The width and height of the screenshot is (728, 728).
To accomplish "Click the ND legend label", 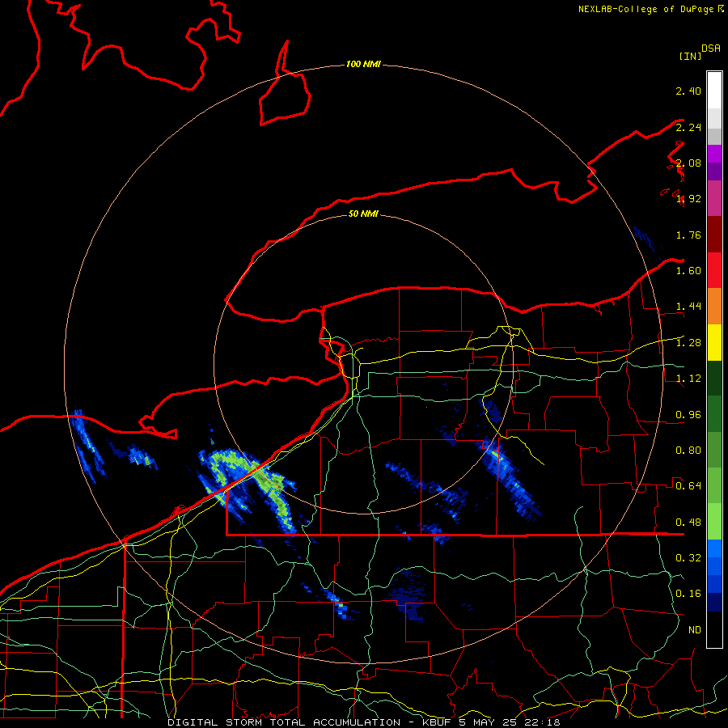I will (x=695, y=630).
